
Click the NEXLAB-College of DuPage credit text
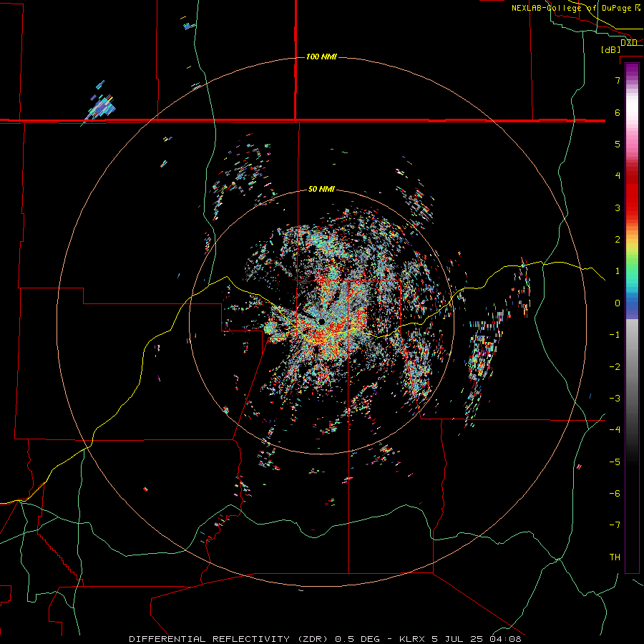pos(571,8)
